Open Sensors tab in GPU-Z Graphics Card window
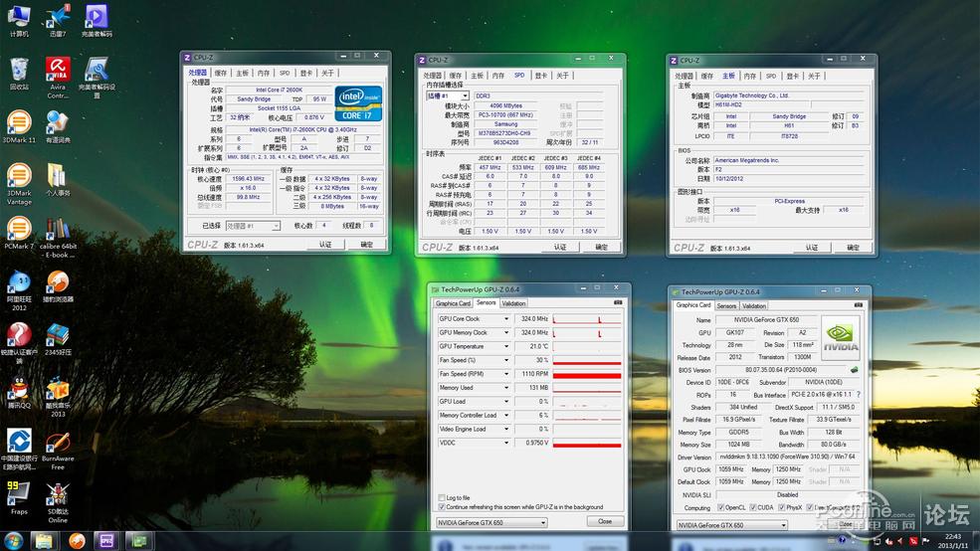 click(x=726, y=306)
